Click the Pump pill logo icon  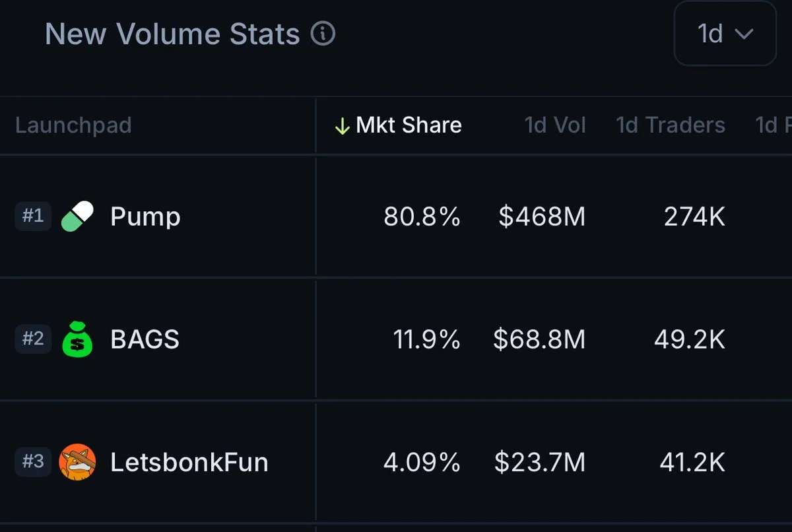(x=77, y=216)
